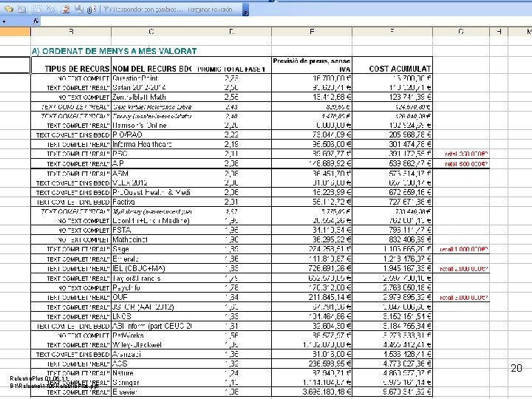
Task: Click the 'PROMIG TOTAL FASE 1' header cell
Action: (x=231, y=65)
